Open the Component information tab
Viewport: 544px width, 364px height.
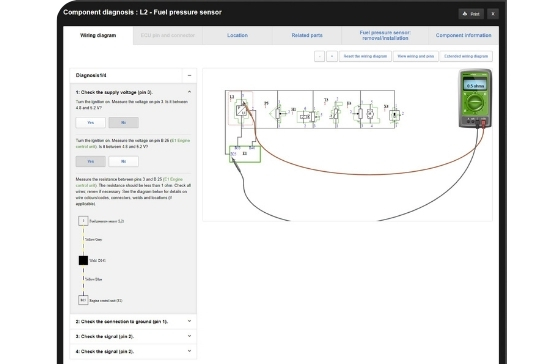coord(464,35)
